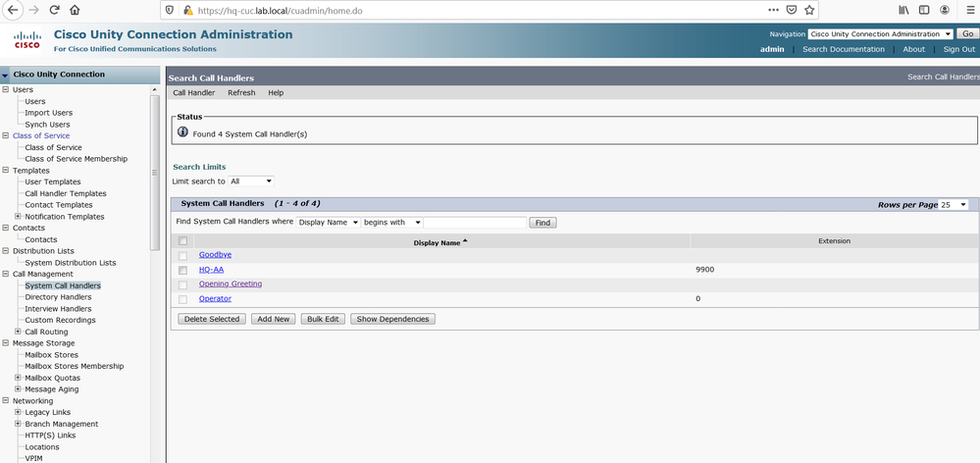Image resolution: width=980 pixels, height=463 pixels.
Task: Collapse the Cisco Unity Connection panel arrow
Action: pyautogui.click(x=6, y=75)
